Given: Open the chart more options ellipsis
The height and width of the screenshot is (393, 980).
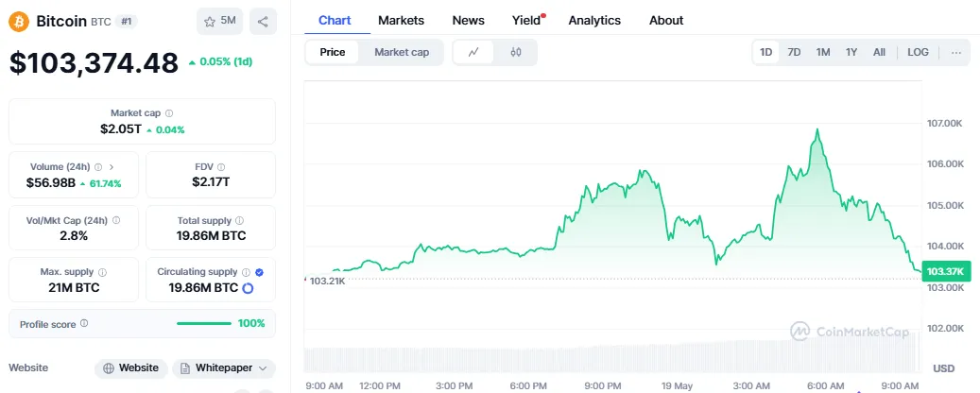Looking at the screenshot, I should point(956,53).
